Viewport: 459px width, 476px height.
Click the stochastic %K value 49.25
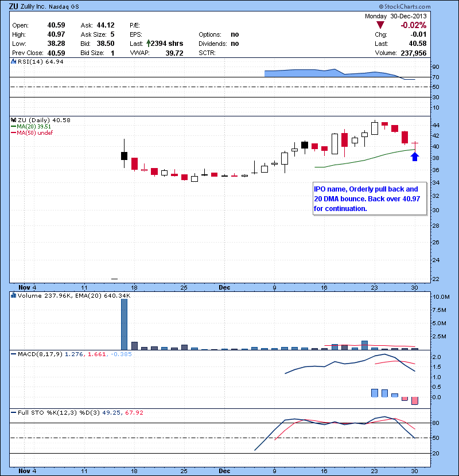tap(111, 412)
